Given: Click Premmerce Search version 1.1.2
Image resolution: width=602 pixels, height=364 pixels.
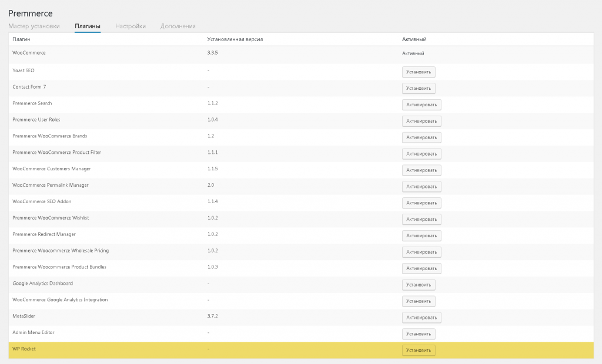Looking at the screenshot, I should (212, 103).
